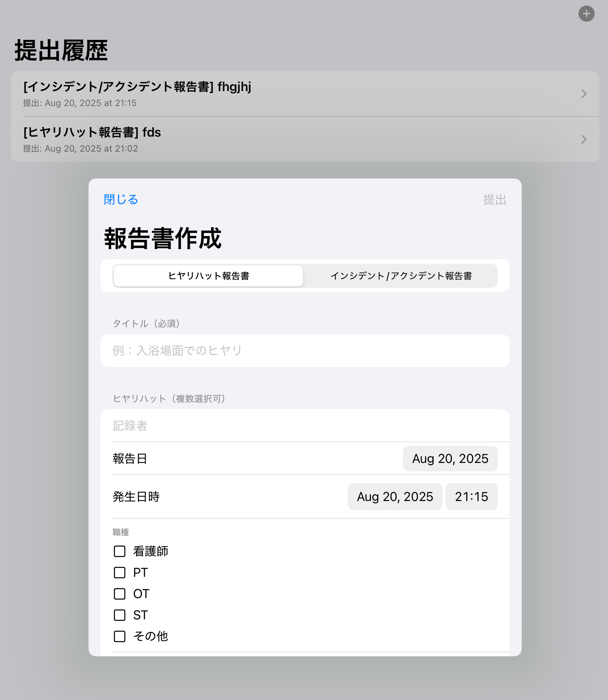608x700 pixels.
Task: Open the 報告日 date picker
Action: click(450, 459)
